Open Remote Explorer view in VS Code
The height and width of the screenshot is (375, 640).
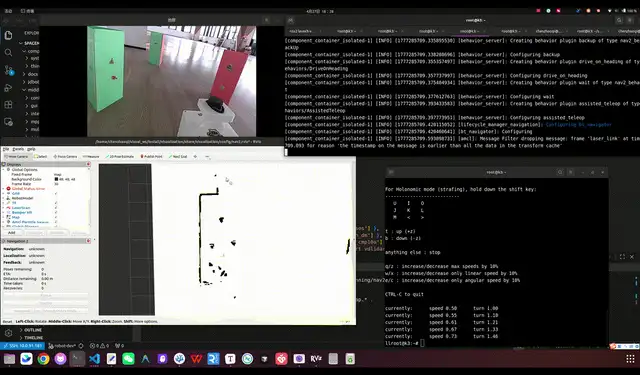tap(8, 122)
